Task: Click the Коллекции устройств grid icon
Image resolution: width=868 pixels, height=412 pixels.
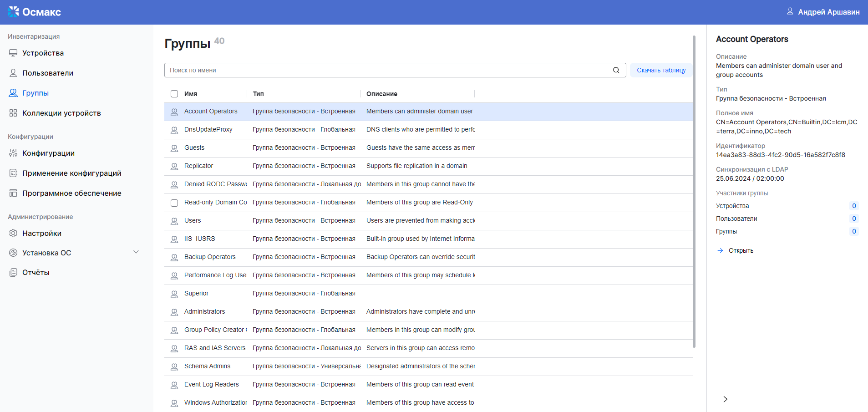Action: pos(13,113)
